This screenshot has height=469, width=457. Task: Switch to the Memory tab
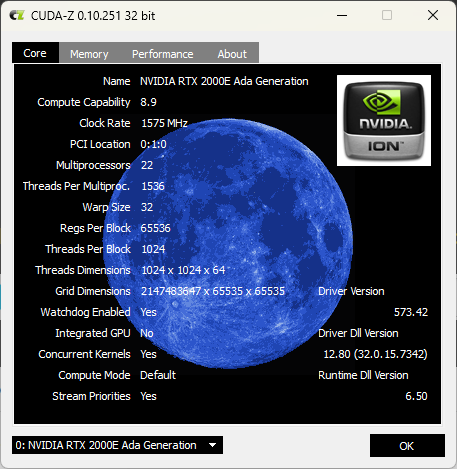[89, 54]
